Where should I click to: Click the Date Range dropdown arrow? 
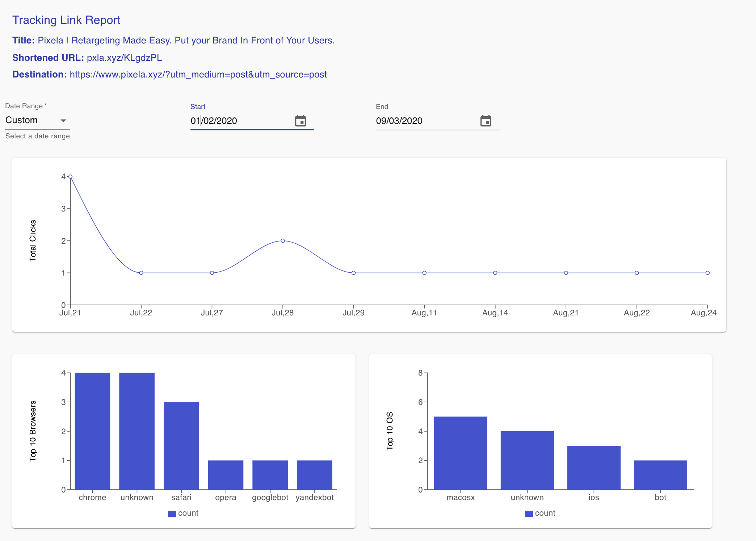[63, 121]
